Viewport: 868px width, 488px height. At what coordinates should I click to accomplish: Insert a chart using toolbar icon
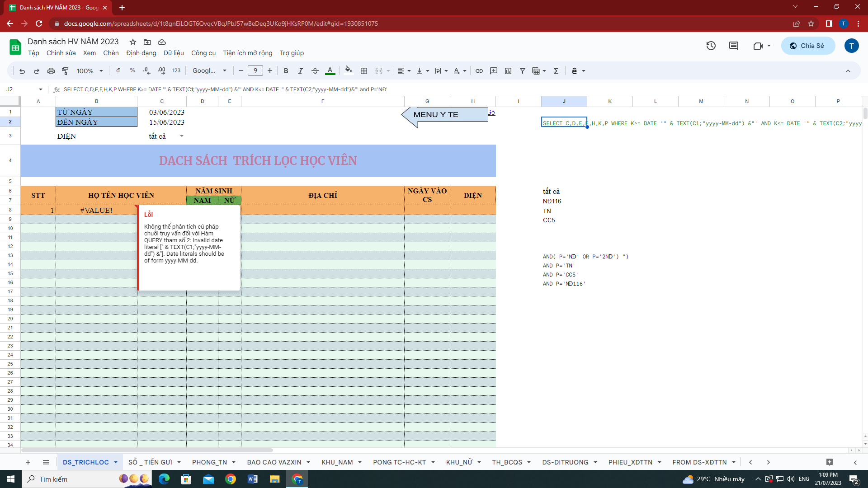point(508,71)
